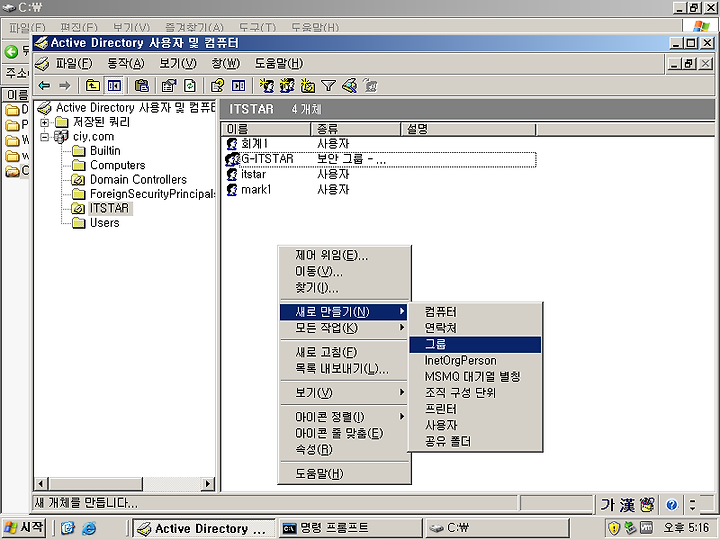Switch to C:₩ taskbar button
720x540 pixels.
[497, 528]
